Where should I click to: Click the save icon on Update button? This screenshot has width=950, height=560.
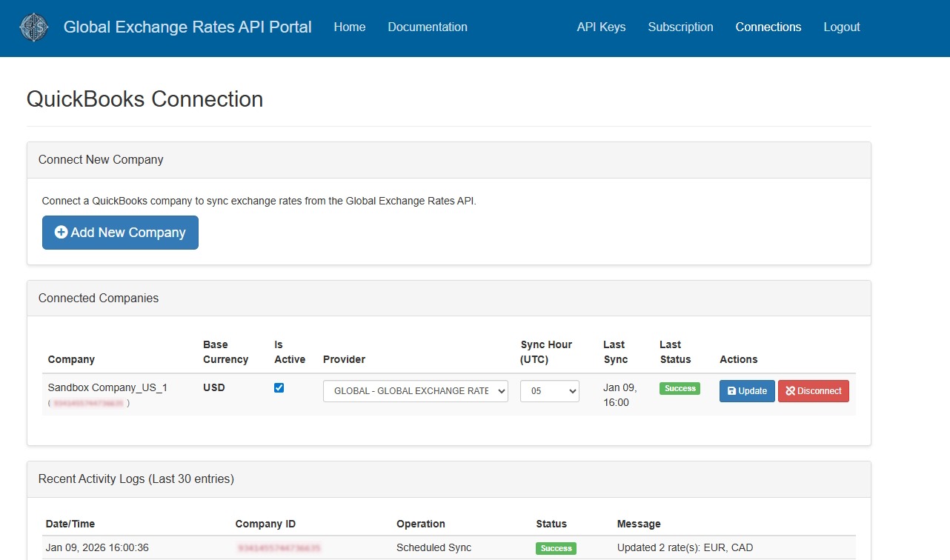tap(732, 391)
